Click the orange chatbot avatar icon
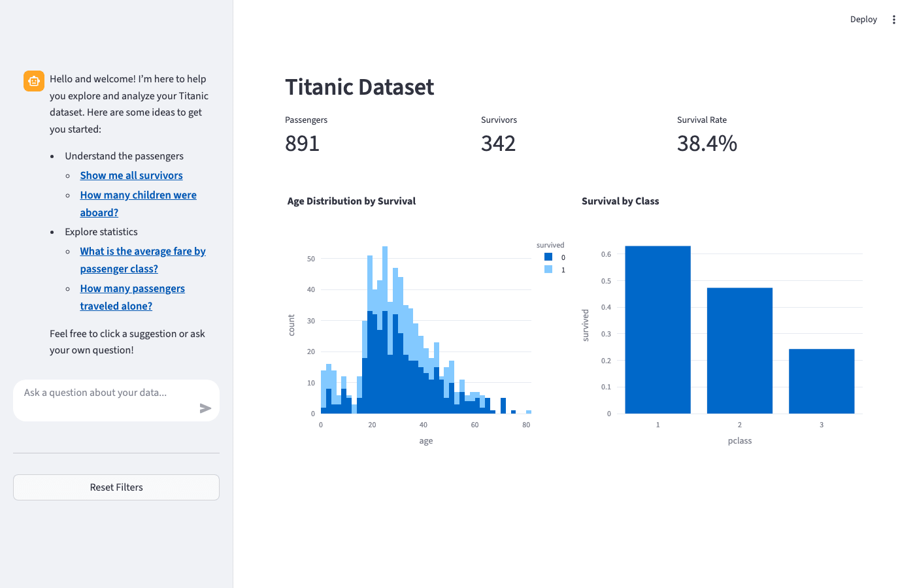This screenshot has width=915, height=588. pyautogui.click(x=34, y=81)
